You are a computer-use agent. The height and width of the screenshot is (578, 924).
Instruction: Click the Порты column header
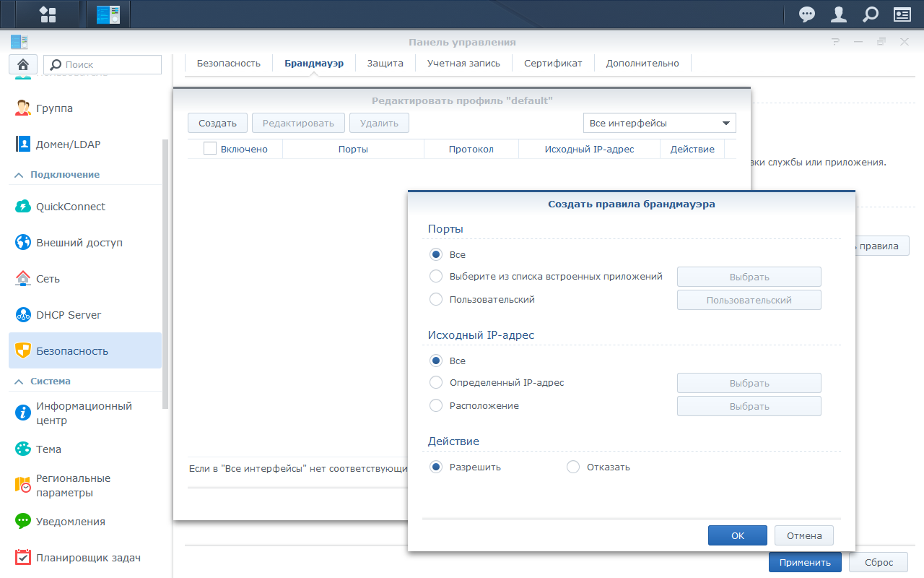pos(353,149)
